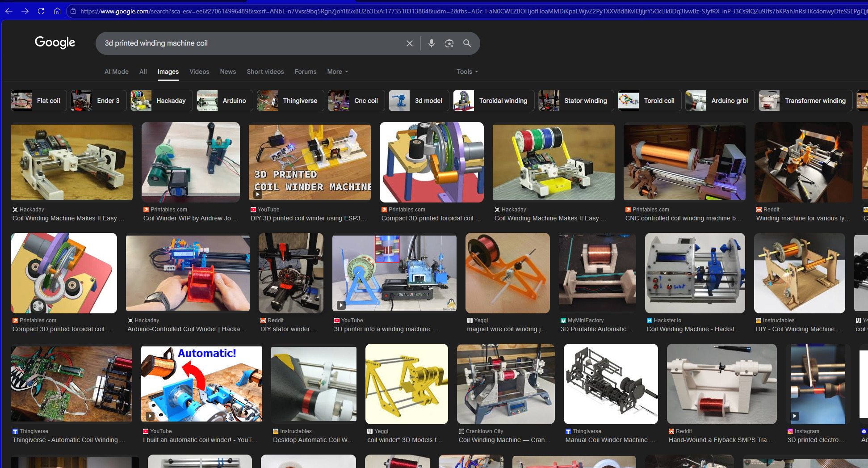Open Google Lens image search icon

click(x=449, y=43)
